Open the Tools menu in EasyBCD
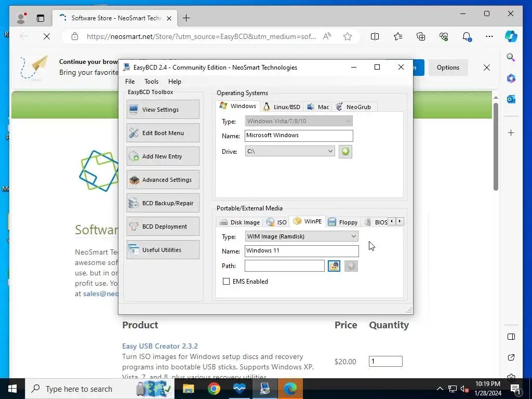Viewport: 532px width, 399px height. coord(151,82)
